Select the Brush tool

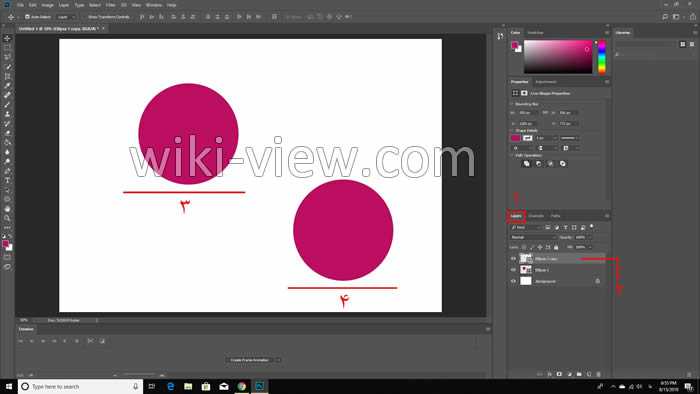coord(7,105)
